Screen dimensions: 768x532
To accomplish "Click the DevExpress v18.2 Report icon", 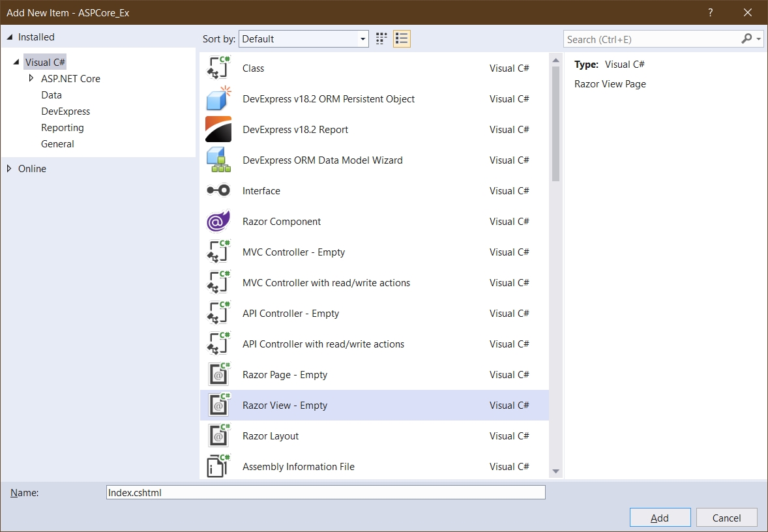I will tap(218, 129).
